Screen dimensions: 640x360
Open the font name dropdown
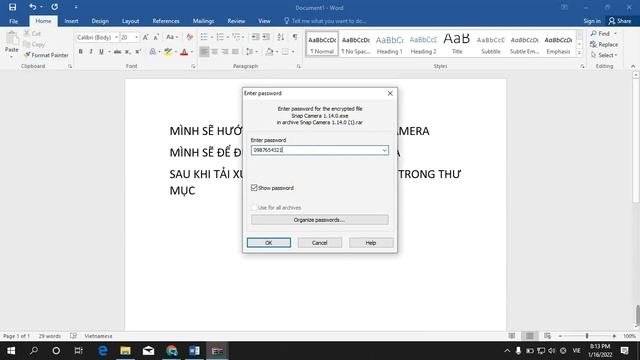(x=116, y=37)
